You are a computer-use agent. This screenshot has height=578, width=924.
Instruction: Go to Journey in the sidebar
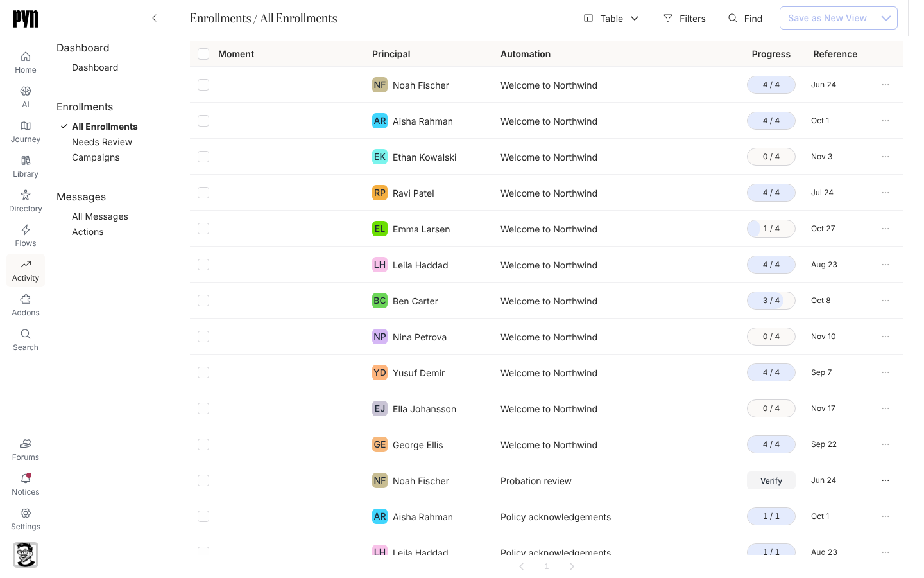point(26,132)
